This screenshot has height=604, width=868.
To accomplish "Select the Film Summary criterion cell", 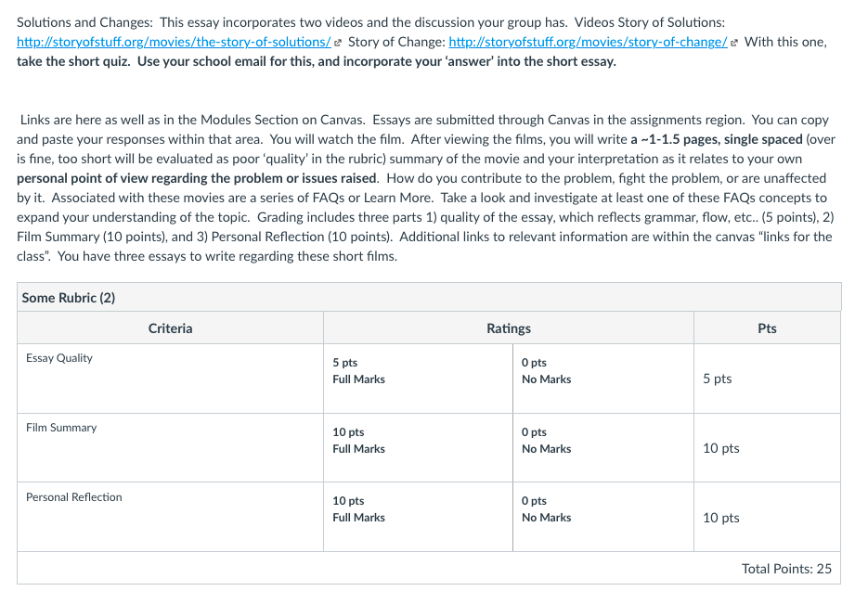I will pyautogui.click(x=171, y=448).
